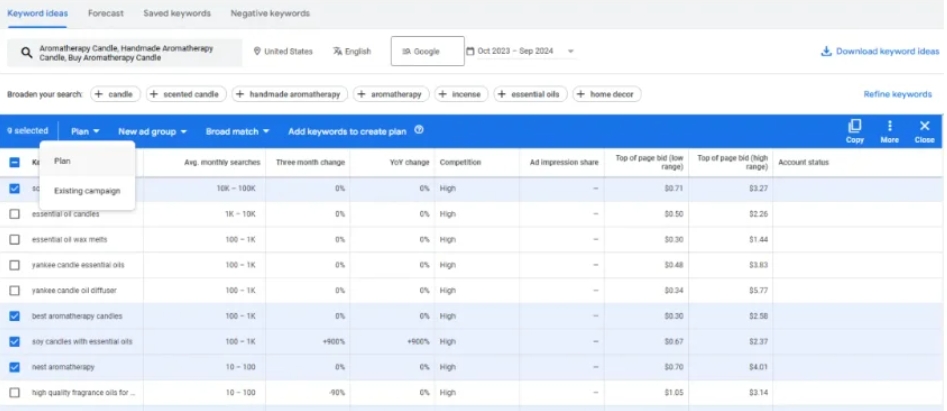
Task: Switch to Keyword ideas tab
Action: (37, 13)
